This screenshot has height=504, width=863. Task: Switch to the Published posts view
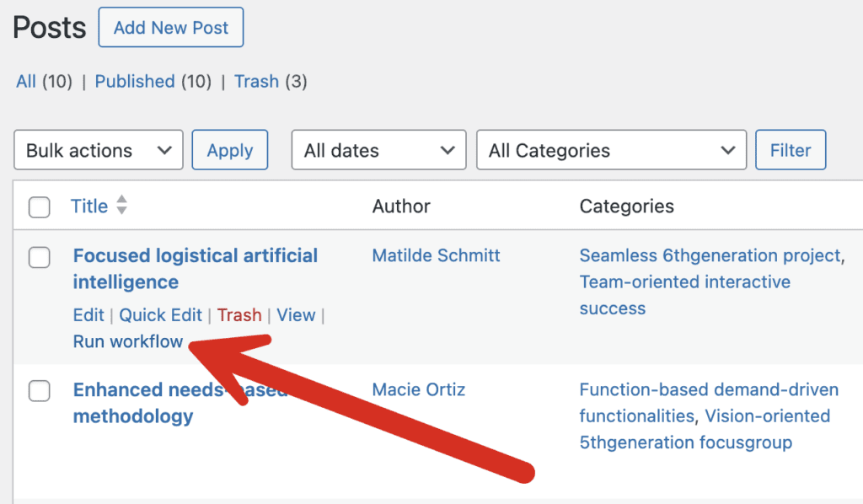click(134, 82)
